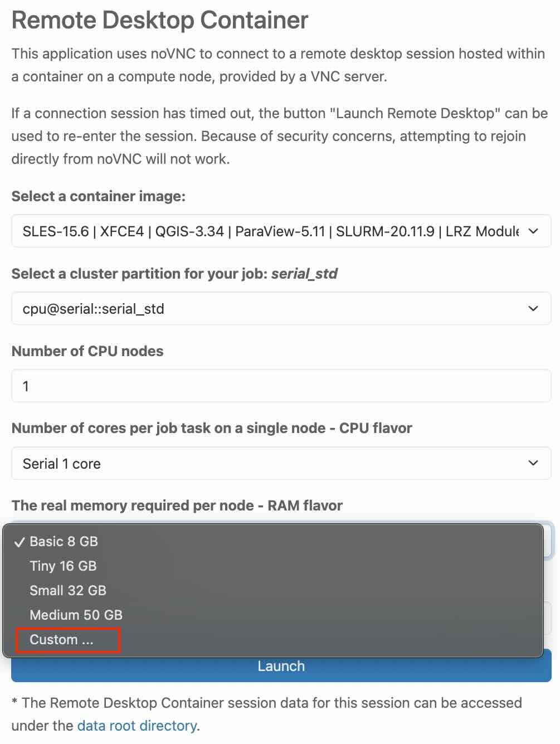Image resolution: width=560 pixels, height=744 pixels.
Task: Choose the Tiny 16 GB option
Action: click(x=63, y=566)
